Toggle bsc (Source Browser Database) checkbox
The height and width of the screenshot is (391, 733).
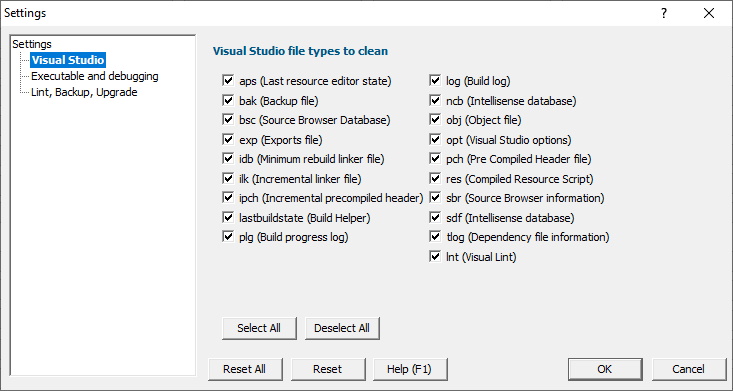(228, 120)
